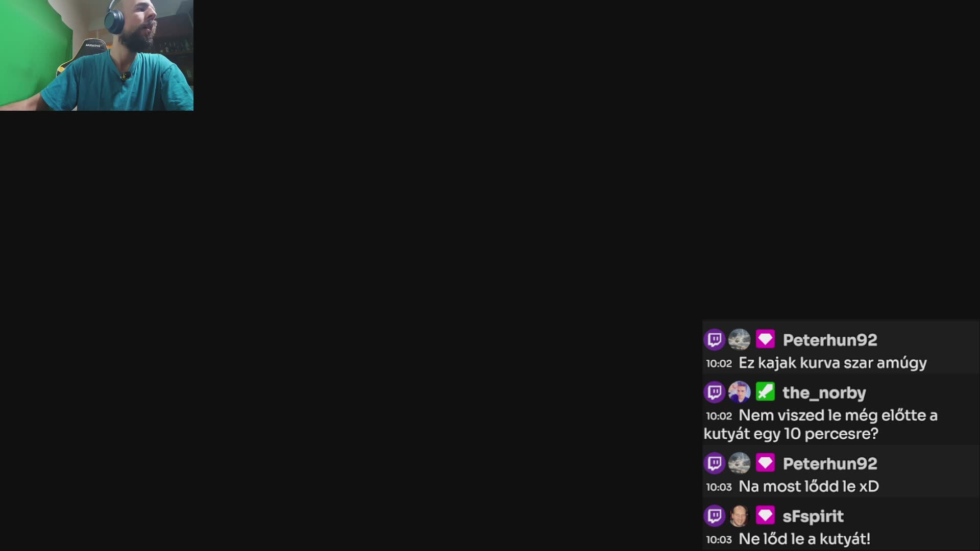Click second Peterhun92 avatar thumbnail
Image resolution: width=980 pixels, height=551 pixels.
739,463
